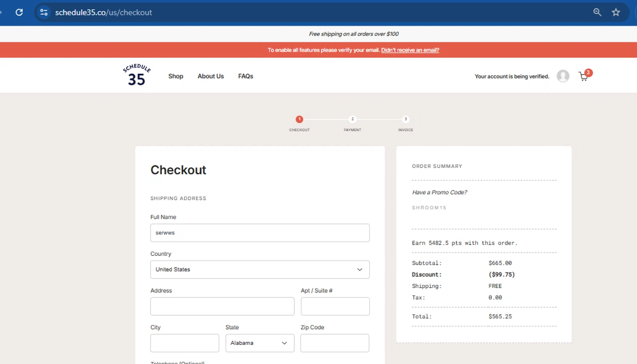Image resolution: width=637 pixels, height=364 pixels.
Task: Click the Shipping value FREE
Action: (x=495, y=286)
